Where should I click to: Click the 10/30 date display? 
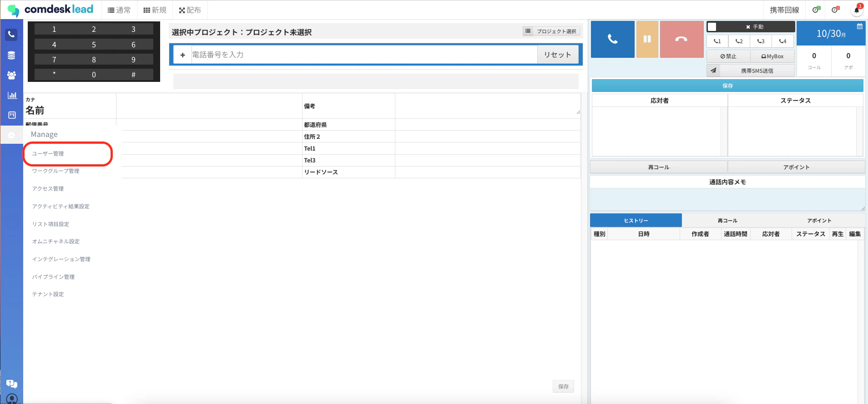[x=831, y=34]
